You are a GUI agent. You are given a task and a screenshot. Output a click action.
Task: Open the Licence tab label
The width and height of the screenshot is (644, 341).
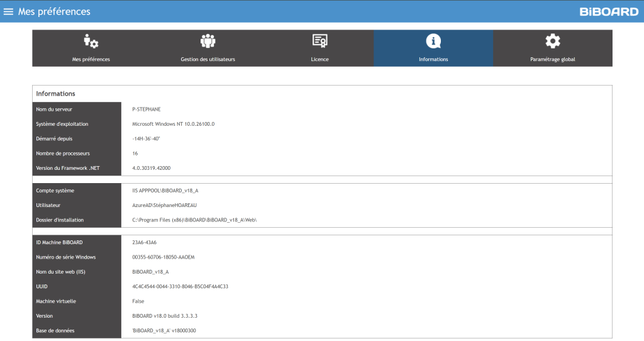click(319, 59)
